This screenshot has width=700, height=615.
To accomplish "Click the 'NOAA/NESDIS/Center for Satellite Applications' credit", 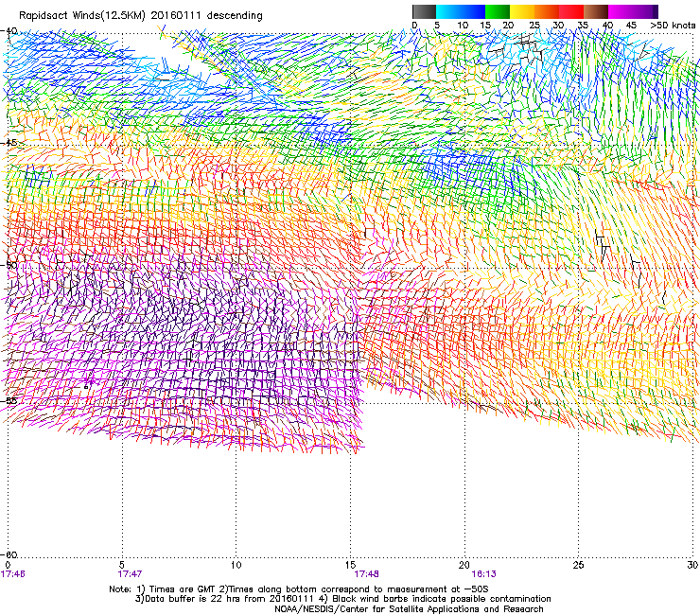I will tap(409, 609).
